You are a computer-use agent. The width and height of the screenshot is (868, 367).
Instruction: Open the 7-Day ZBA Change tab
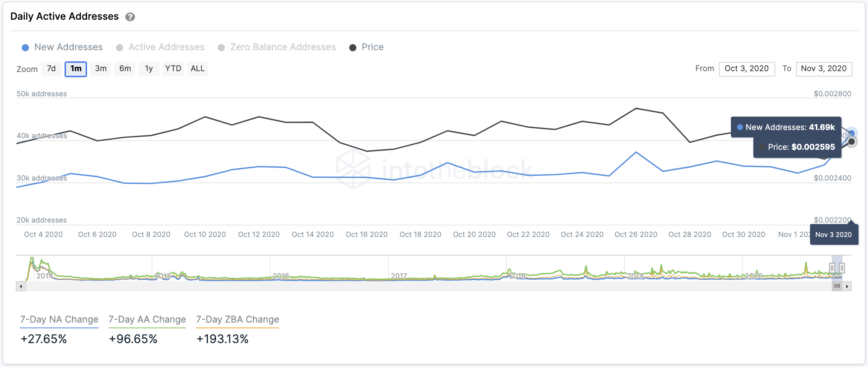[x=238, y=320]
